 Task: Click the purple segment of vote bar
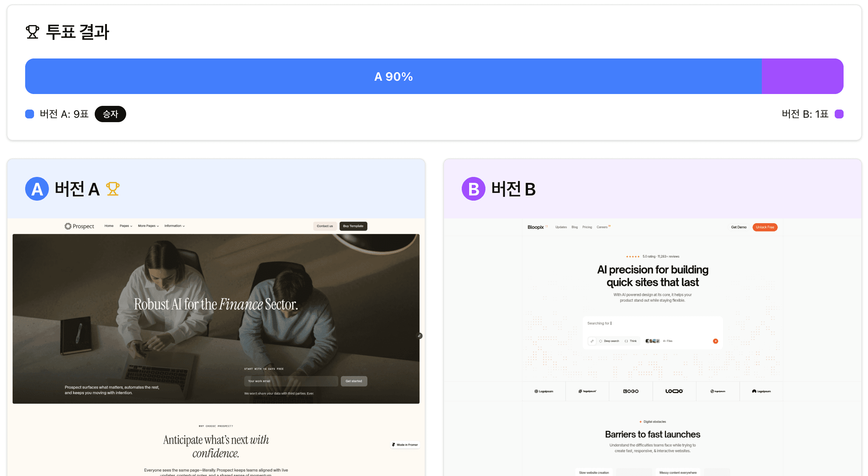coord(802,76)
